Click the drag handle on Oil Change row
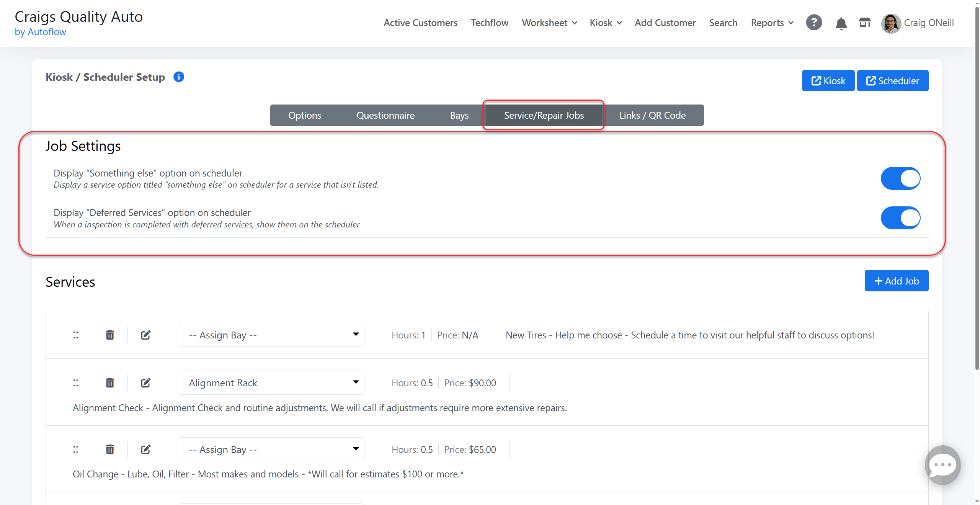 [x=76, y=449]
